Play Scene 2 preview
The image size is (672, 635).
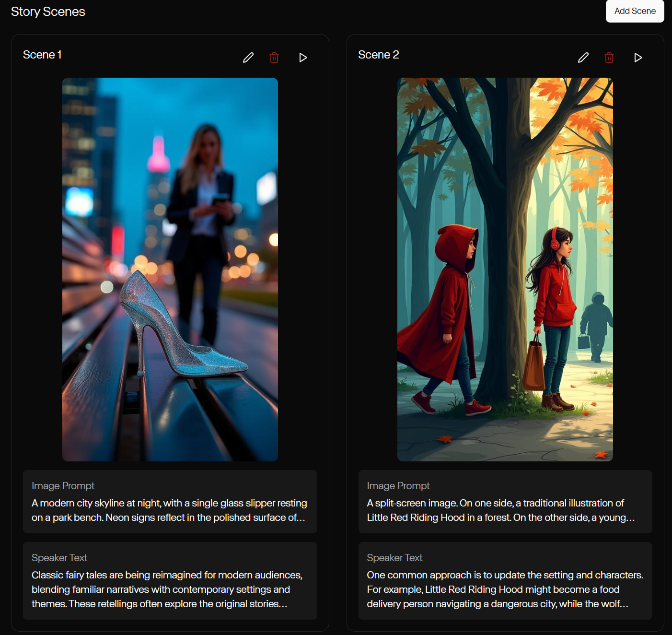[x=638, y=58]
